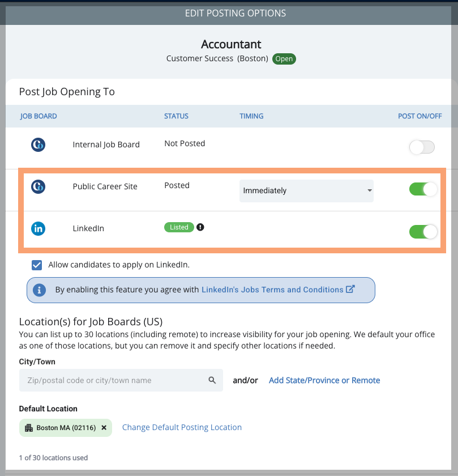Click the Zip/postal code or city/town input field

(x=121, y=380)
